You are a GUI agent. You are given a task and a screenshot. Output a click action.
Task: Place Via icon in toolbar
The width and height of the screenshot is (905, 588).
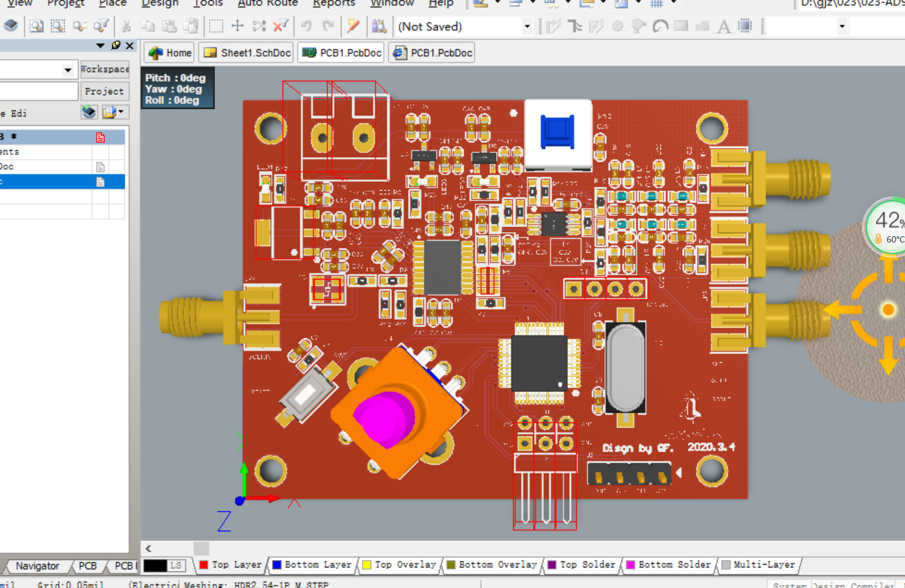638,26
